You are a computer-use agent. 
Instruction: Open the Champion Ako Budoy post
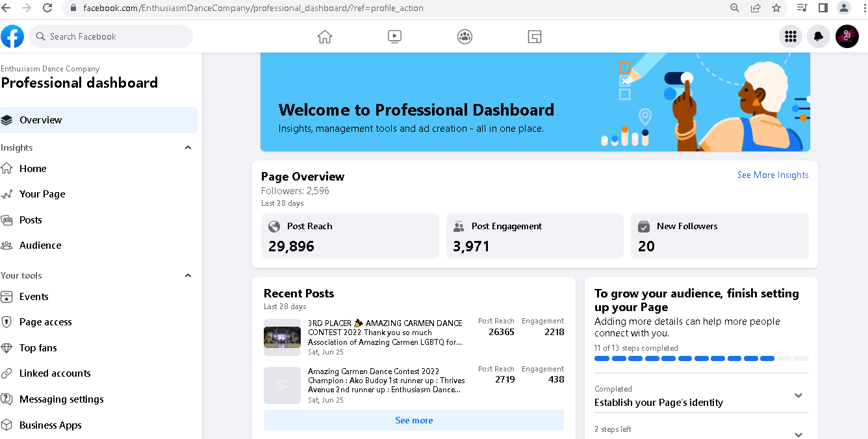[386, 381]
